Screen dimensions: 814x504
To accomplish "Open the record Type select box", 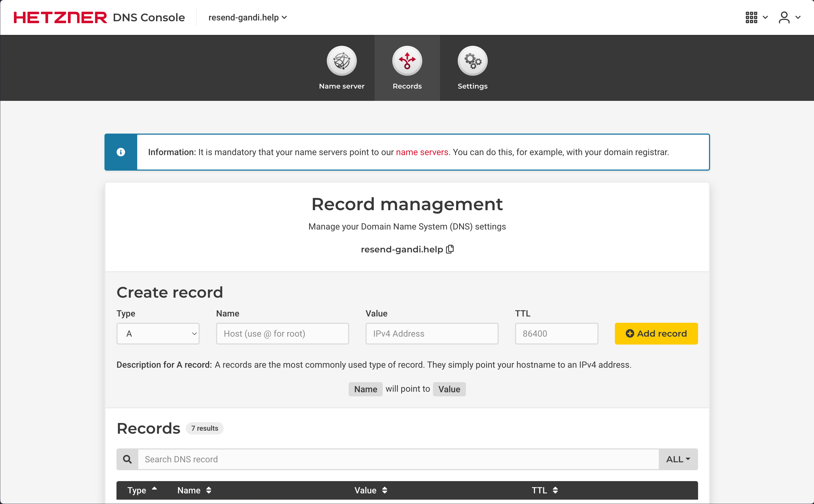I will click(158, 334).
